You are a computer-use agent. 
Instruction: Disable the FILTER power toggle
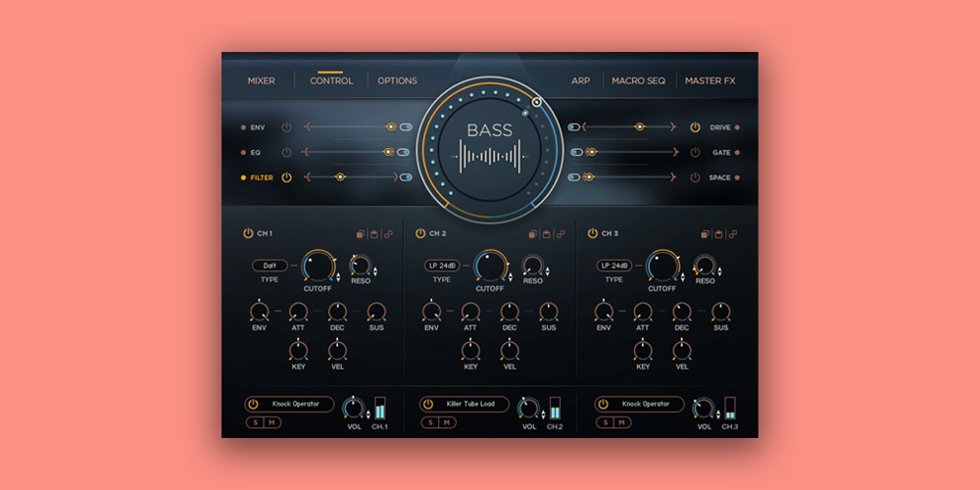[286, 177]
